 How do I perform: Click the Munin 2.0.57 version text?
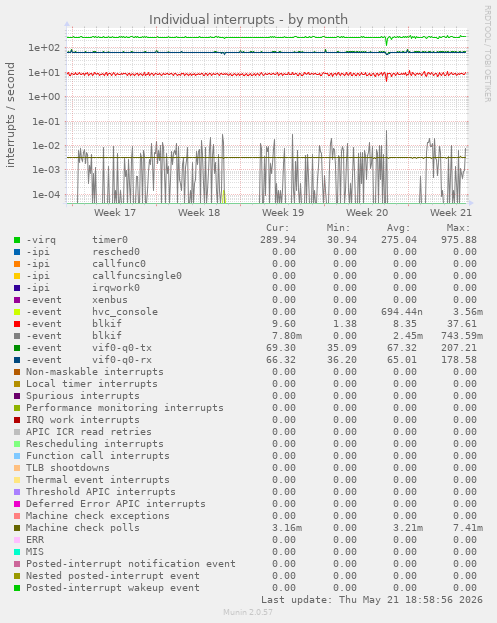click(248, 612)
